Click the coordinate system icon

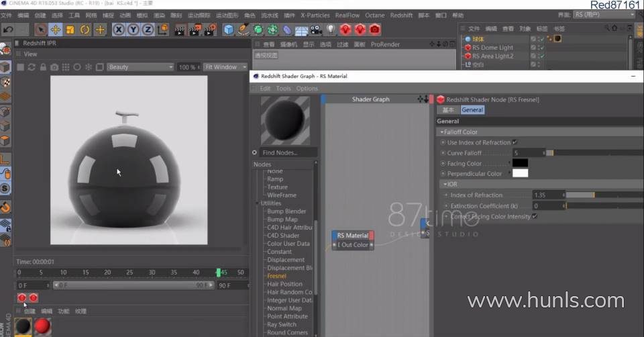coord(162,30)
